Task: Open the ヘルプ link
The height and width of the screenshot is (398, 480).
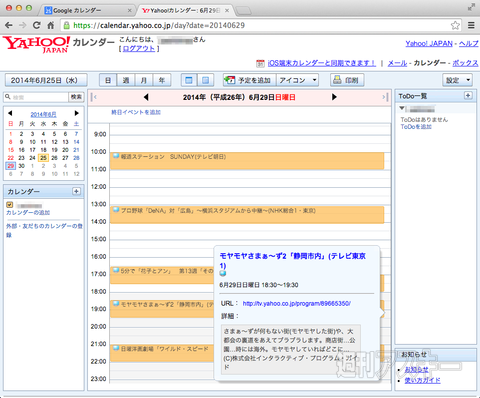Action: [468, 43]
